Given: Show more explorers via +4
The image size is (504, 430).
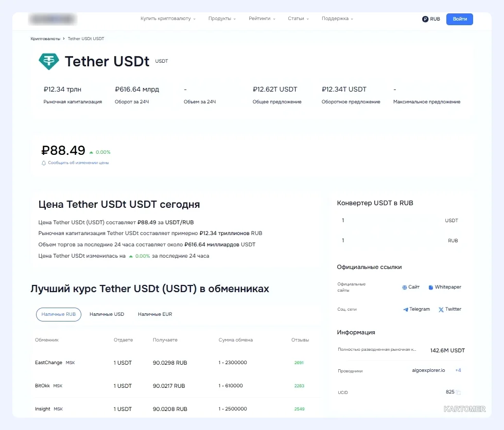Looking at the screenshot, I should click(458, 370).
